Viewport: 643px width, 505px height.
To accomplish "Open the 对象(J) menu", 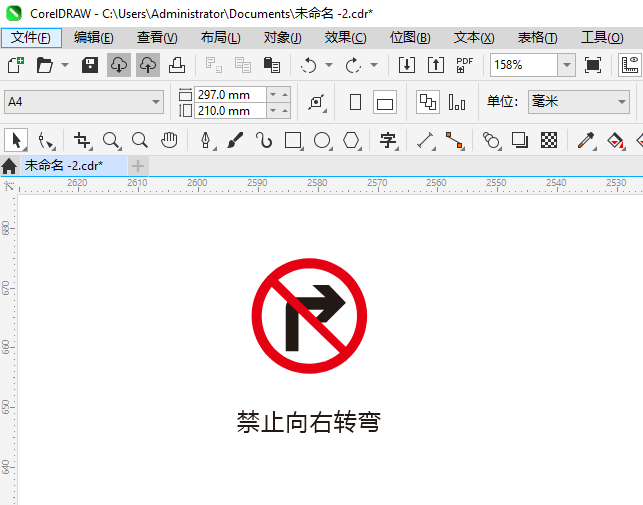I will coord(283,38).
